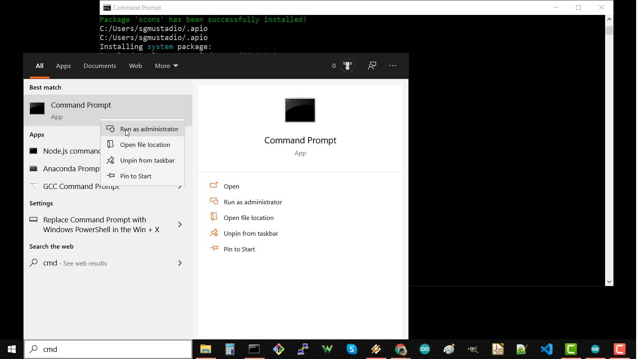
Task: Switch to the Documents search tab
Action: (100, 66)
